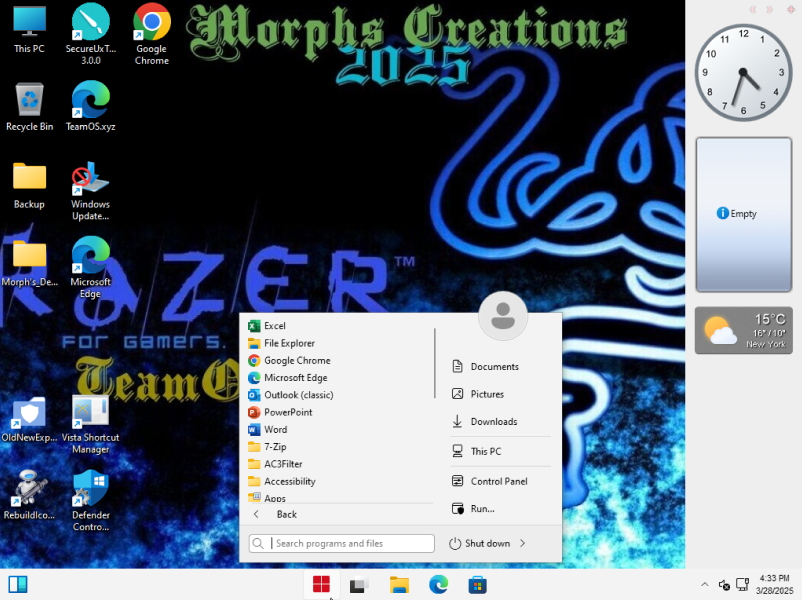Select the This PC desktop icon
Image resolution: width=802 pixels, height=600 pixels.
[29, 30]
